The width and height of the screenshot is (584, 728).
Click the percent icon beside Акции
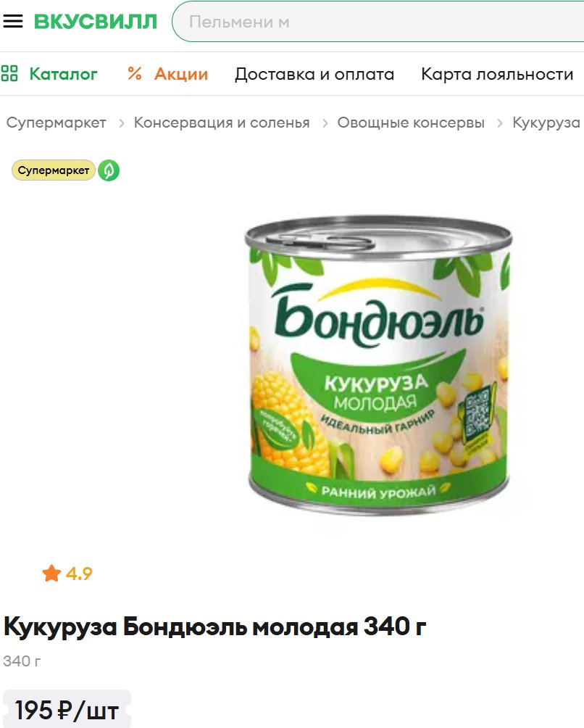pyautogui.click(x=135, y=73)
